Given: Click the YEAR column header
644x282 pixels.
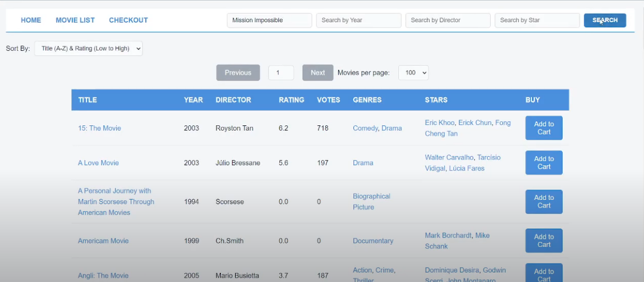Looking at the screenshot, I should pyautogui.click(x=193, y=99).
